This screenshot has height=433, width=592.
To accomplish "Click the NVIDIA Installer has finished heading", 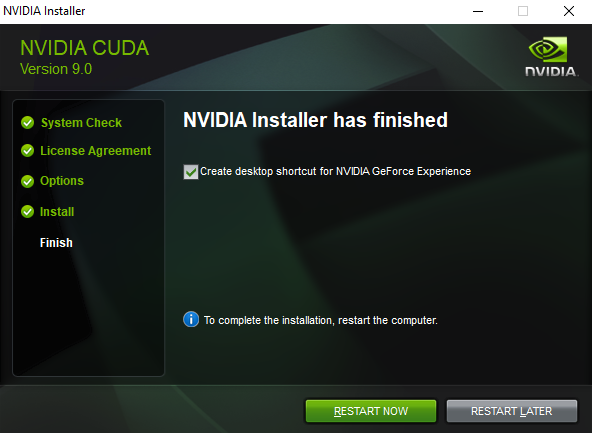I will pyautogui.click(x=315, y=120).
